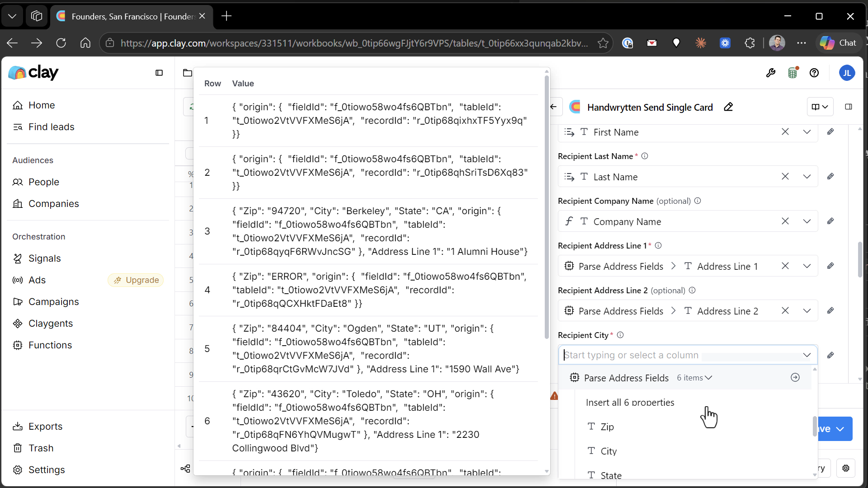Expand the Address Line 1 dropdown arrow
The height and width of the screenshot is (488, 868).
coord(807,266)
